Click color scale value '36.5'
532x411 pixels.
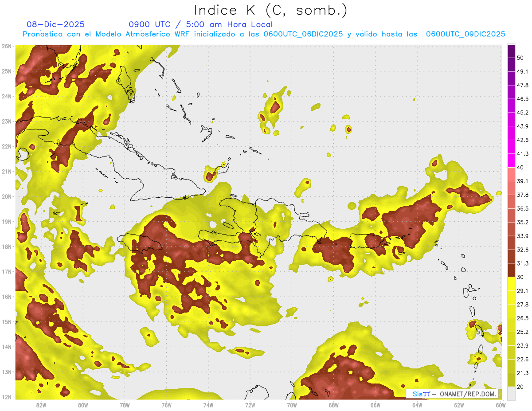click(522, 208)
